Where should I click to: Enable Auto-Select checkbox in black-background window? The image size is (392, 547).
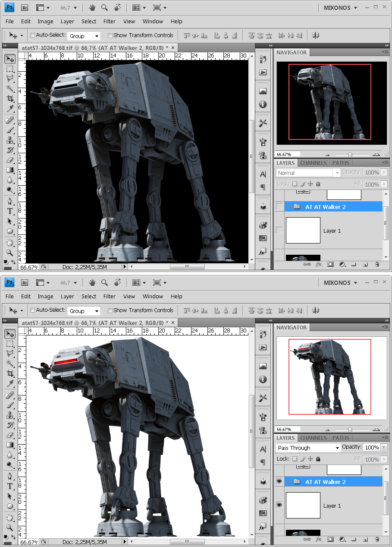click(x=33, y=35)
